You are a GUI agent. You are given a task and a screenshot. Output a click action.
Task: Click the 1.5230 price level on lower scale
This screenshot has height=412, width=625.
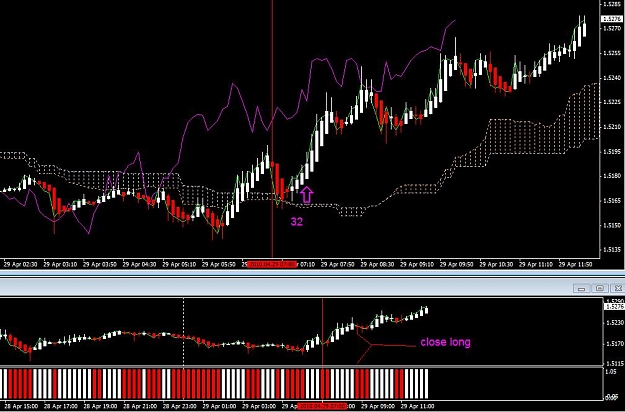(x=613, y=323)
